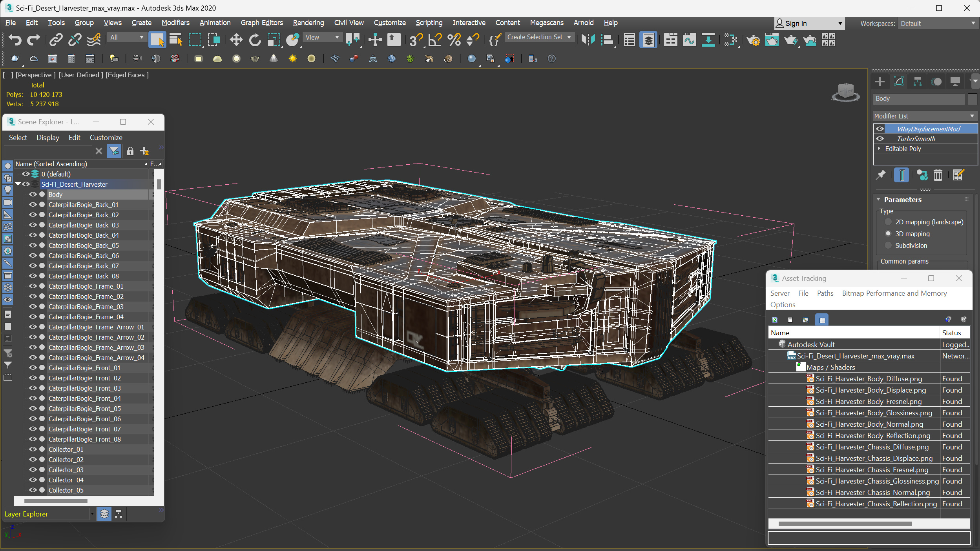
Task: Toggle visibility of CaterpillarBogie_Back_01
Action: 33,205
